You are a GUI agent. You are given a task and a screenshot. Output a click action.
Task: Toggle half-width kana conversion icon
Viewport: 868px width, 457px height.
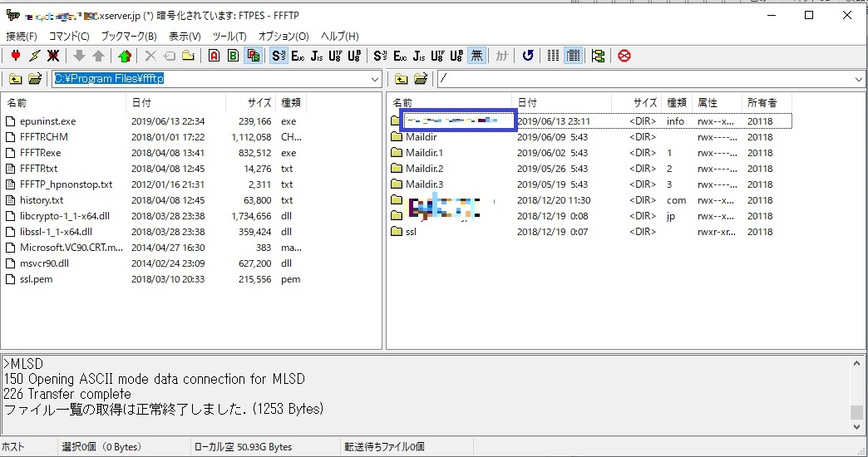(x=501, y=56)
